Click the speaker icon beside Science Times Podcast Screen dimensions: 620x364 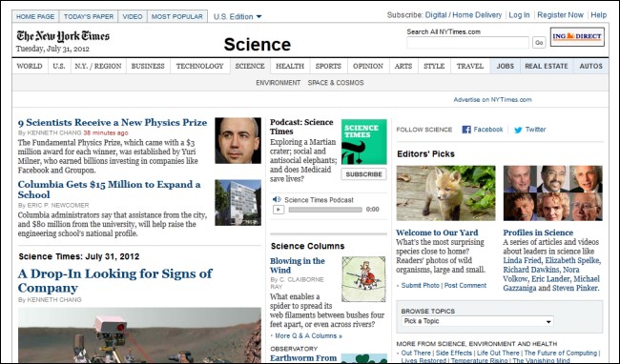(x=277, y=200)
